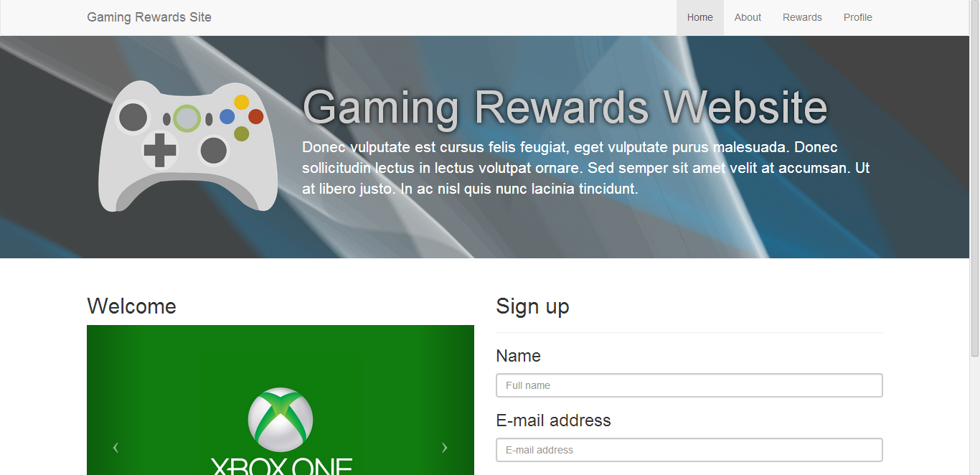Open the Profile nav link
Image resolution: width=980 pixels, height=475 pixels.
858,17
